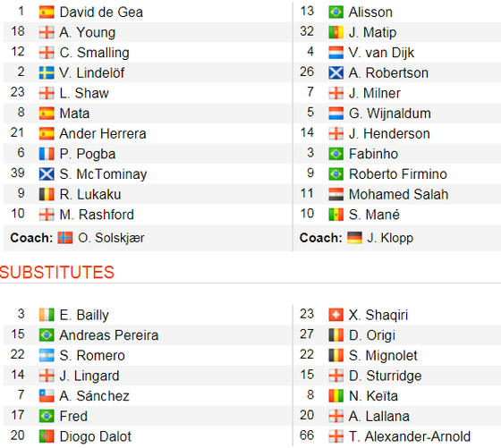Click the Argentina flag next to S. Romero
Viewport: 501px width, 448px height.
tap(47, 355)
